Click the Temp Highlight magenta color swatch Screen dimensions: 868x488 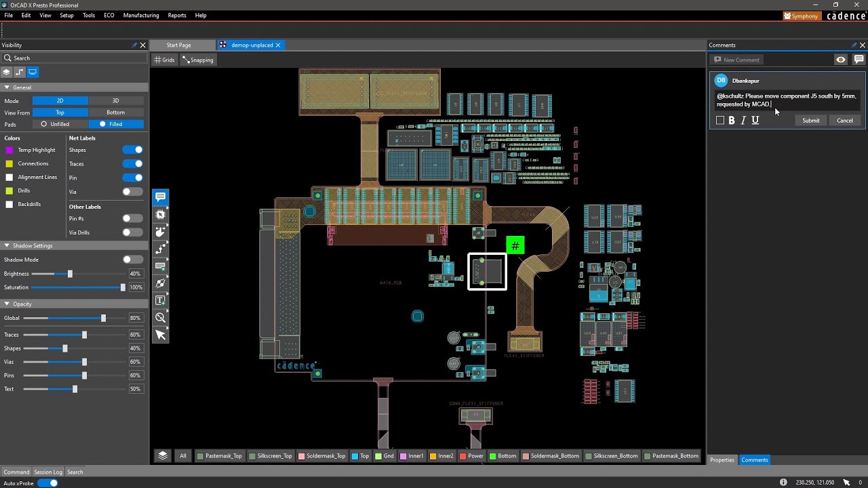pos(9,150)
